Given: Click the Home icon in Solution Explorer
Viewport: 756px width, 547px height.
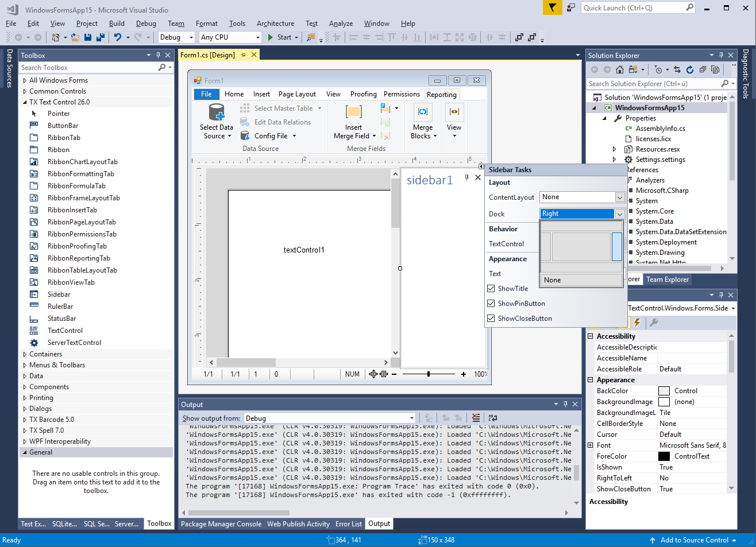Looking at the screenshot, I should point(619,69).
